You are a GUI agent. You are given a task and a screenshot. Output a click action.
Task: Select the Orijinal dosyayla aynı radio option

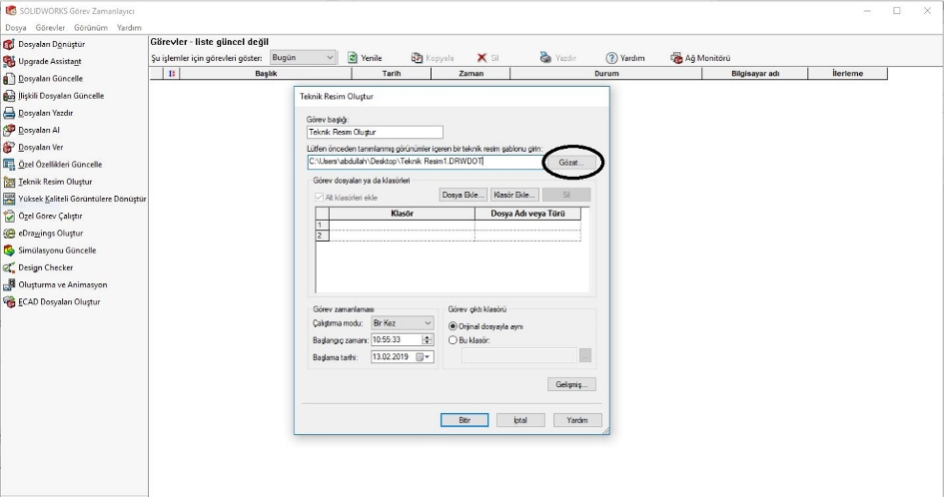pyautogui.click(x=453, y=325)
